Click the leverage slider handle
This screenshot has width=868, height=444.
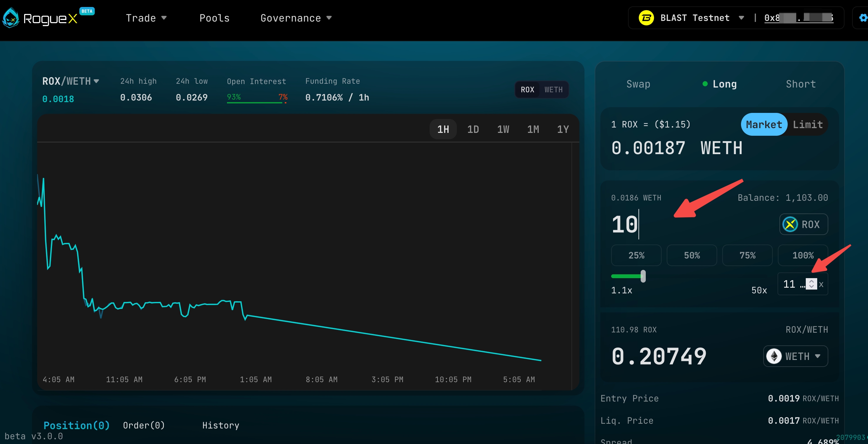[x=643, y=276]
